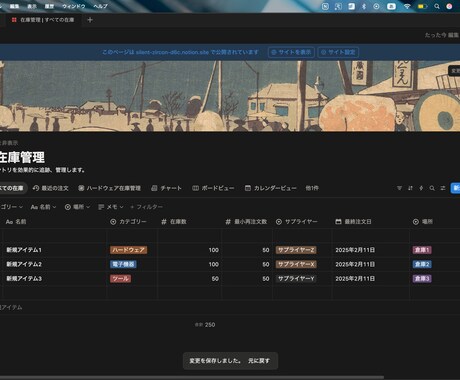The height and width of the screenshot is (380, 460).
Task: Click the ukiyo-e cover image
Action: [x=230, y=96]
